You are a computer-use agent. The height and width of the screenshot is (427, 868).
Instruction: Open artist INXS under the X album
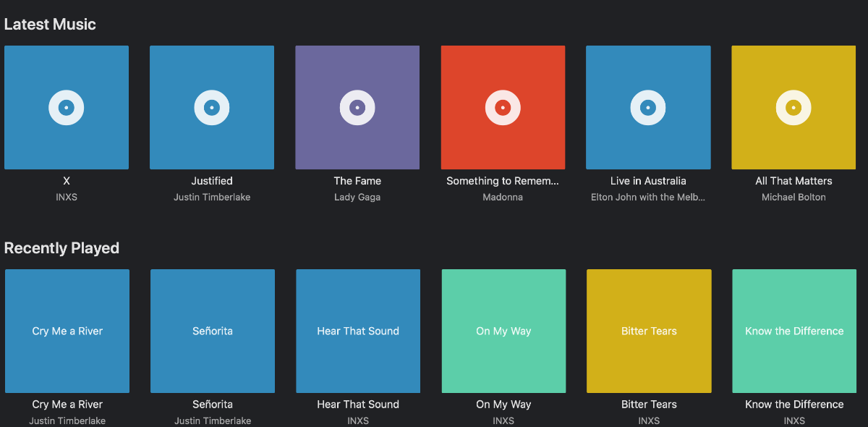tap(67, 197)
